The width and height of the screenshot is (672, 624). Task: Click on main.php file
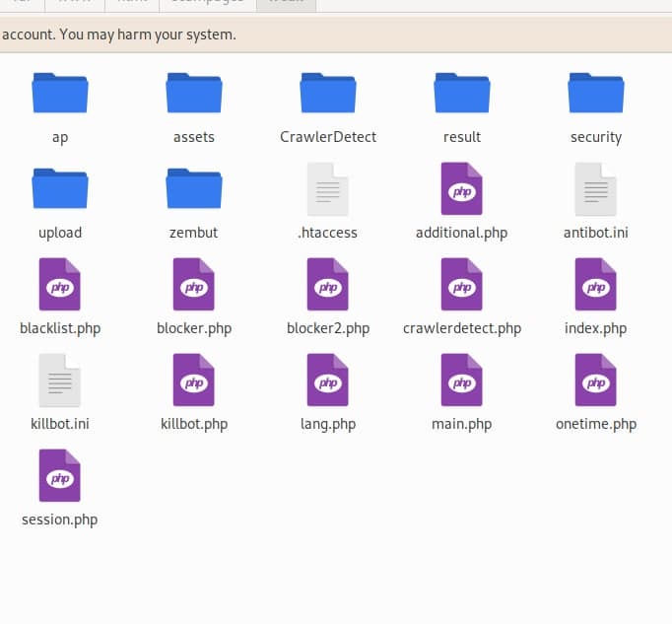click(x=462, y=381)
